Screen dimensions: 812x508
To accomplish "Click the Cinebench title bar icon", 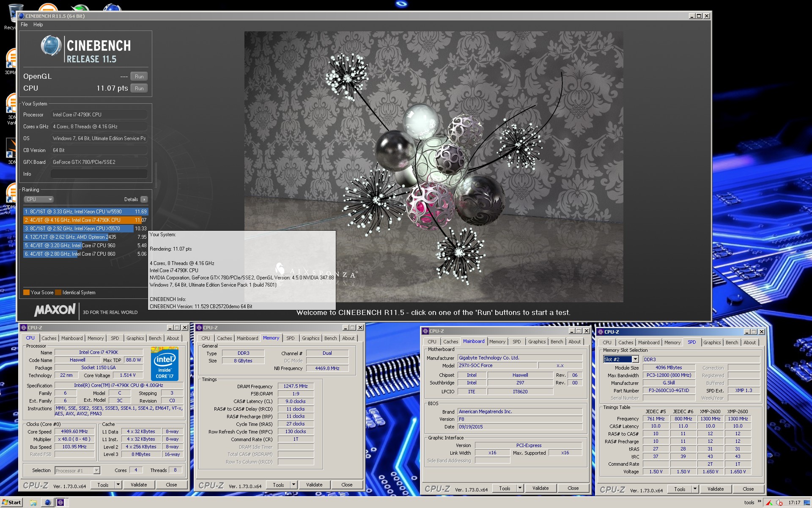I will [21, 16].
